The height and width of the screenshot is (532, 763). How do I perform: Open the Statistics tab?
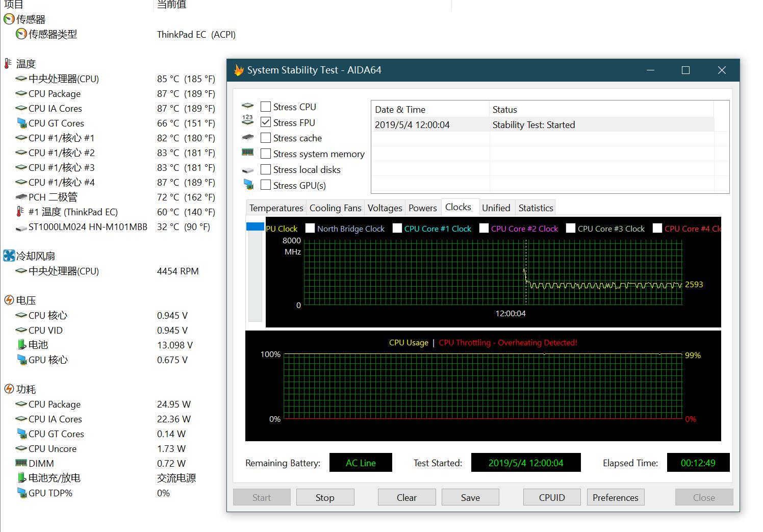coord(536,208)
